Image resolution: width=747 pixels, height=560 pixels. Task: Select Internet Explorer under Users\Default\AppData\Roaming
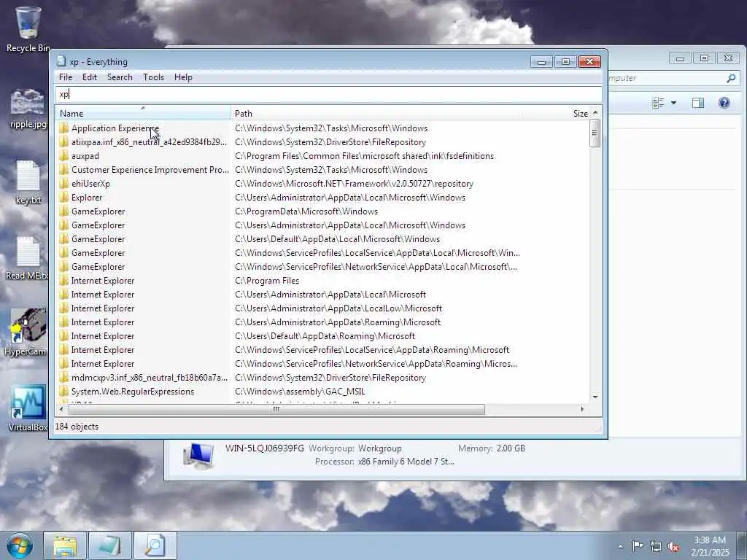pyautogui.click(x=103, y=335)
